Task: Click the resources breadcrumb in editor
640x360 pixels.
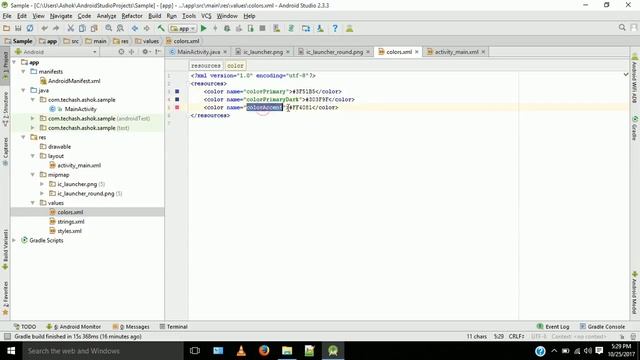Action: click(x=206, y=65)
